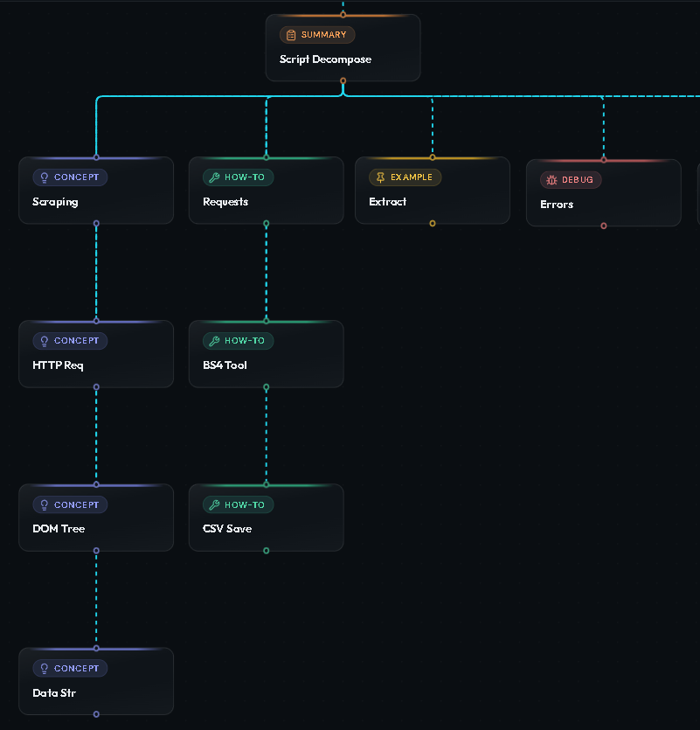
Task: Click the Script Decompose title text
Action: pyautogui.click(x=325, y=59)
